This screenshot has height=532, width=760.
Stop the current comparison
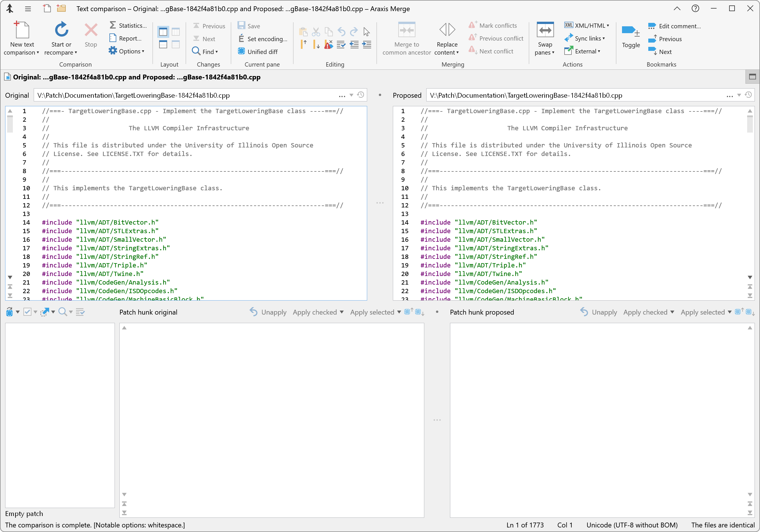pos(91,37)
